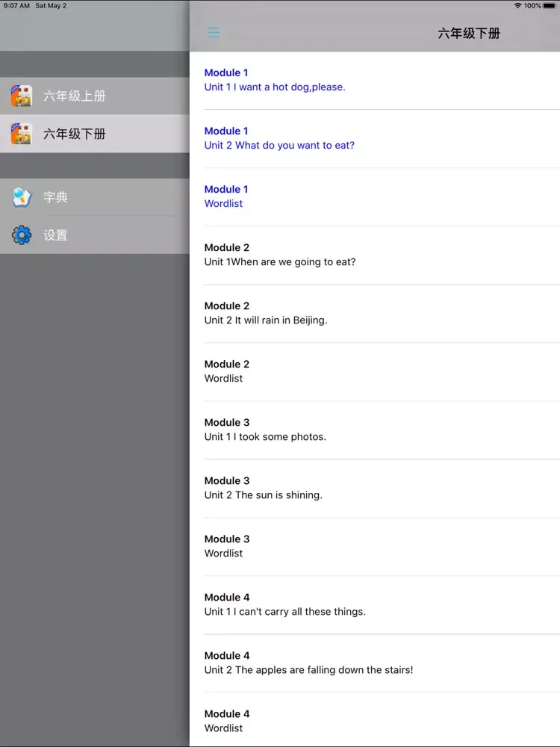
Task: Open 设置 from the sidebar menu
Action: tap(95, 235)
